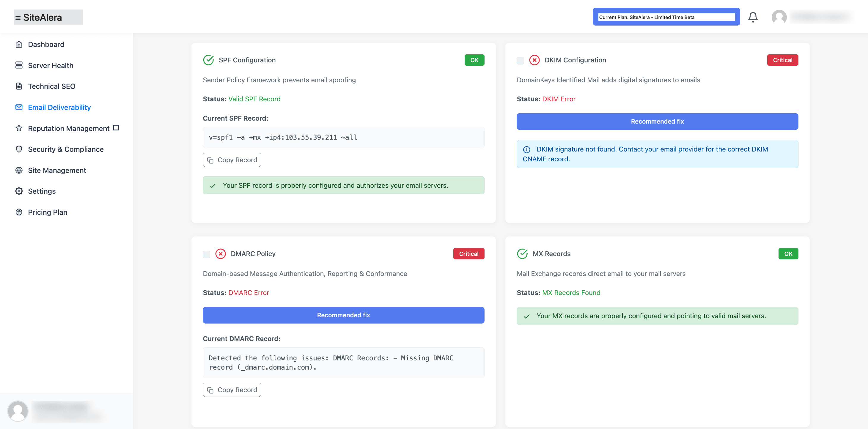Click the SPF green check icon
Screen dimensions: 868x429
point(209,60)
